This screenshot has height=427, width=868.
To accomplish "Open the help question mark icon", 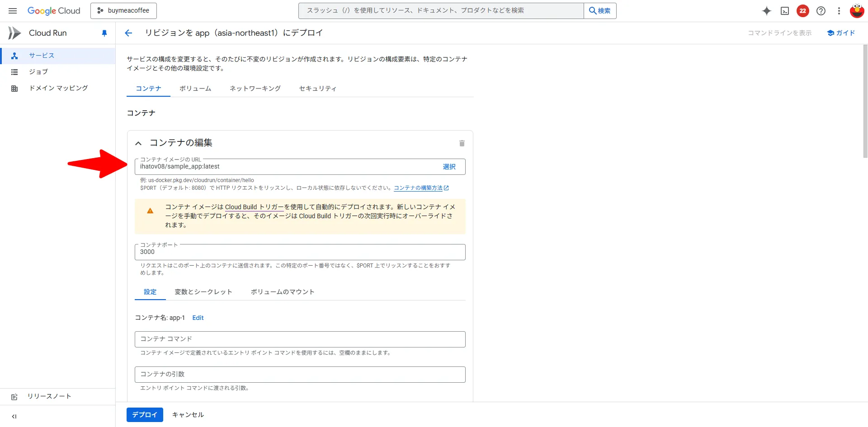I will (821, 10).
